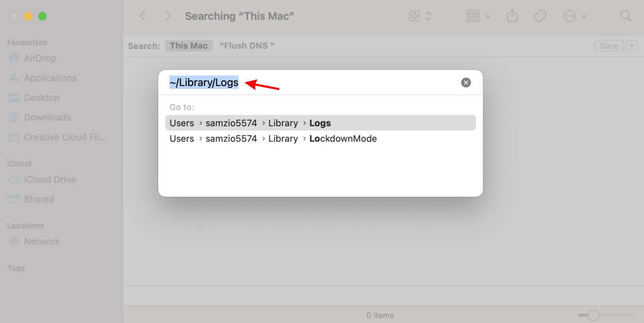Switch view with the icon view selector

pos(420,16)
